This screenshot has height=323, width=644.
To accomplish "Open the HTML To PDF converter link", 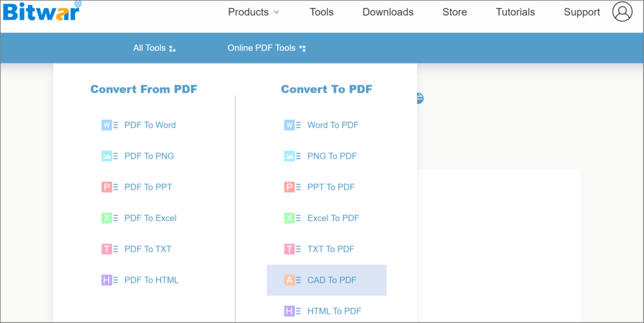I will tap(334, 311).
